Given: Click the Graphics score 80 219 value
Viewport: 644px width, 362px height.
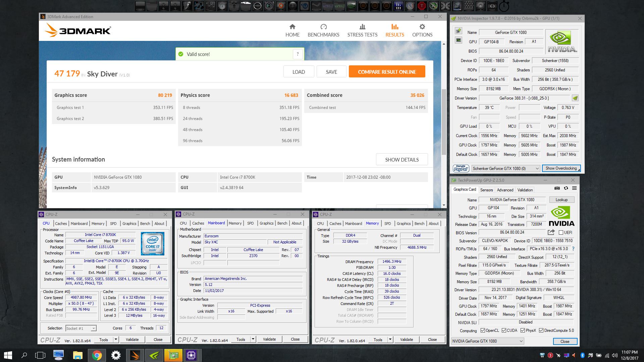Looking at the screenshot, I should click(x=165, y=95).
